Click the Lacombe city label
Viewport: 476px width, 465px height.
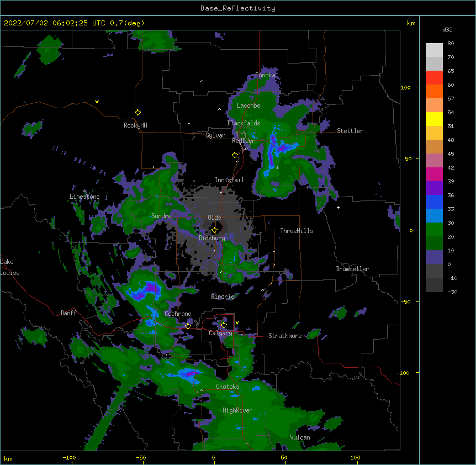point(248,105)
